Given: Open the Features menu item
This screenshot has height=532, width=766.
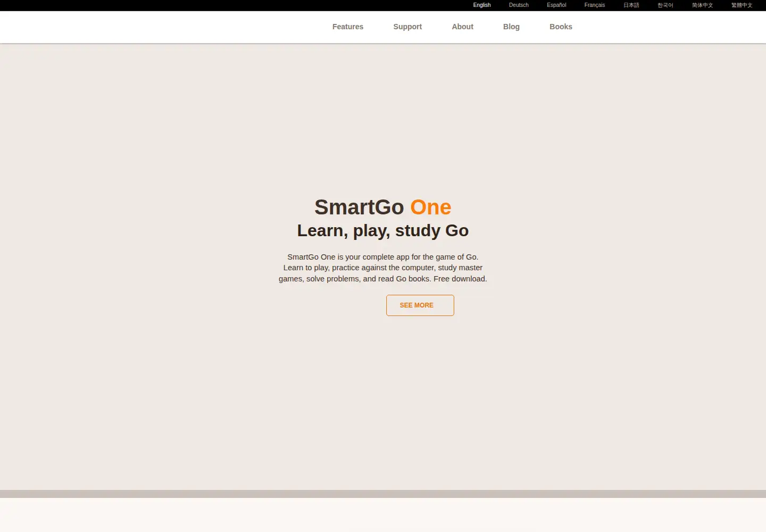Looking at the screenshot, I should coord(348,27).
